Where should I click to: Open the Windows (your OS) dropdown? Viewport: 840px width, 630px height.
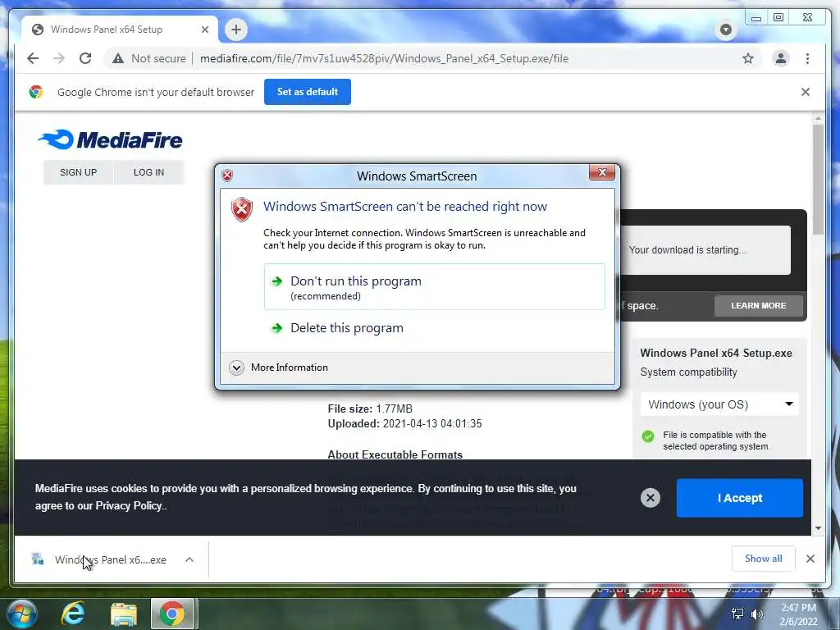click(x=719, y=404)
